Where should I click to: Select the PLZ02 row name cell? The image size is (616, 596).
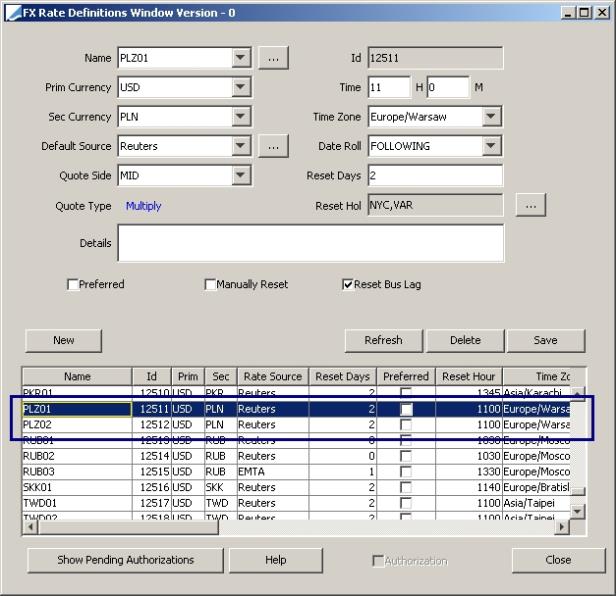pyautogui.click(x=77, y=425)
